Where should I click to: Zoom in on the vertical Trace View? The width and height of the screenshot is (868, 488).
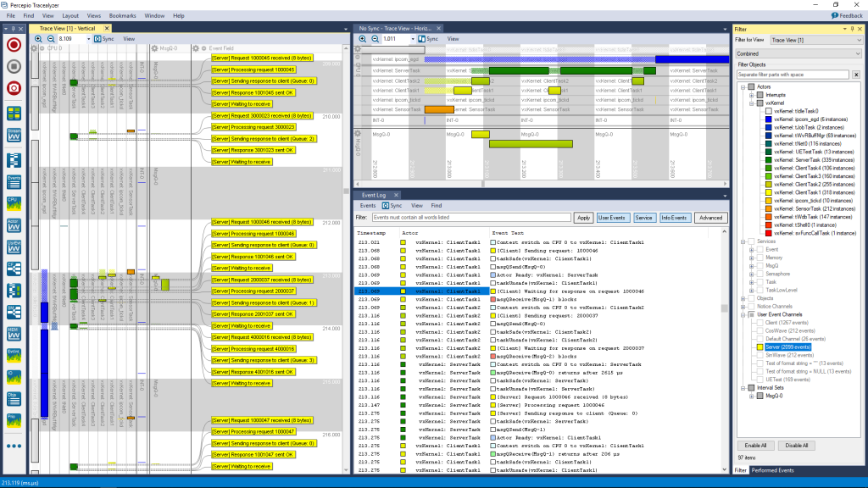pos(38,39)
